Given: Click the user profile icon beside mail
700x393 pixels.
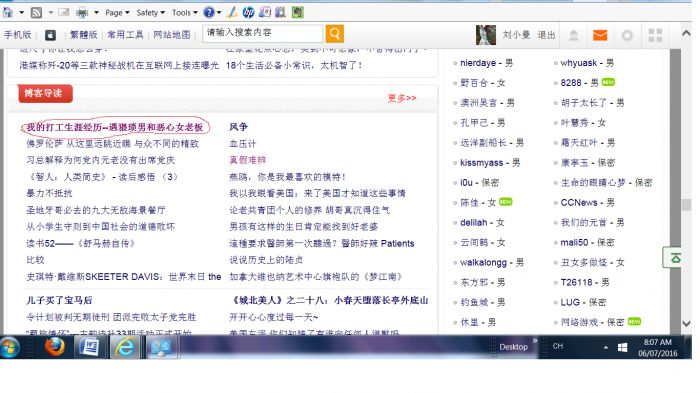Looking at the screenshot, I should 574,35.
